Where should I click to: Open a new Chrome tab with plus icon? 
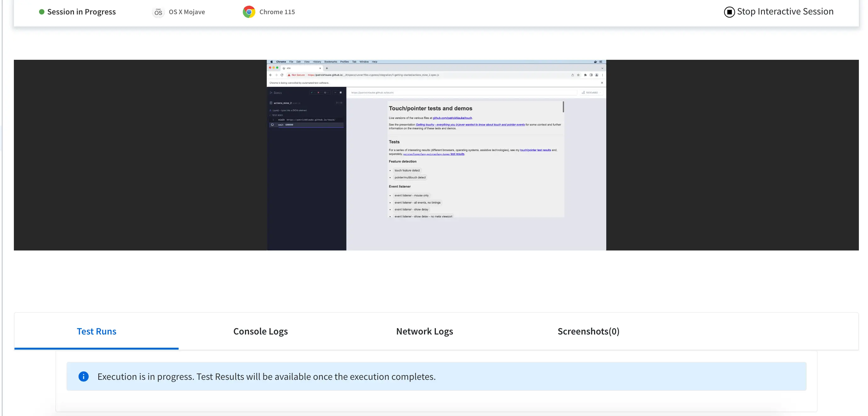pyautogui.click(x=327, y=68)
